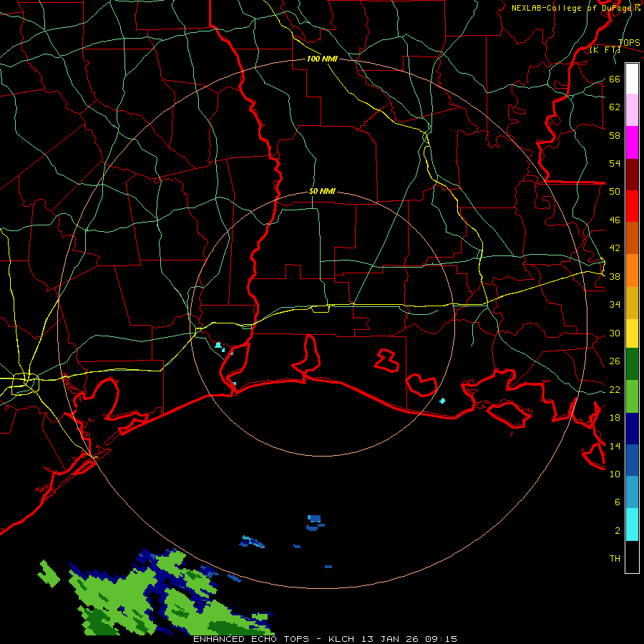Viewport: 644px width, 644px height.
Task: Click the 'TH' legend label
Action: point(615,559)
